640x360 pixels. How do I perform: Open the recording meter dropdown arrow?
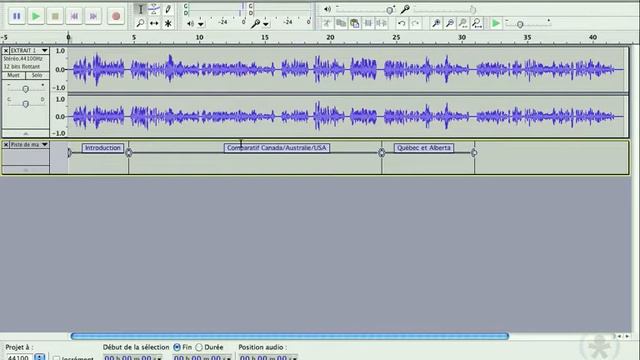[266, 24]
